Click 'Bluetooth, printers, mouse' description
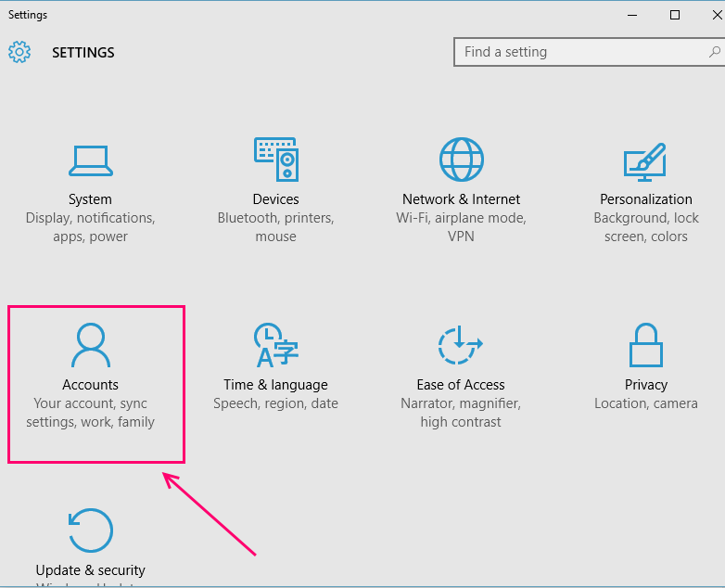The height and width of the screenshot is (588, 725). tap(275, 227)
